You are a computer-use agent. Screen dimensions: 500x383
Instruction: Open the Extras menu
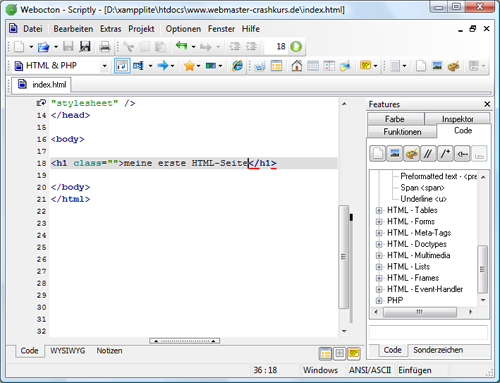(x=111, y=29)
